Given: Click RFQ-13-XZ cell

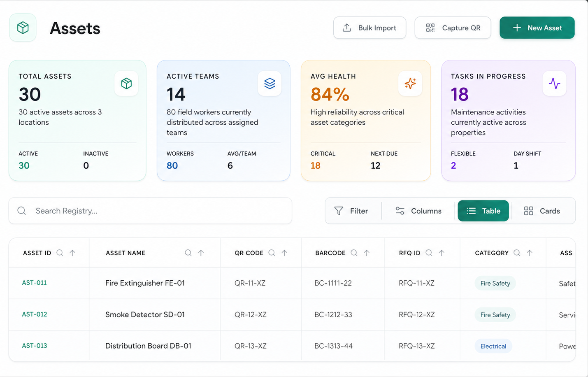Looking at the screenshot, I should point(417,346).
